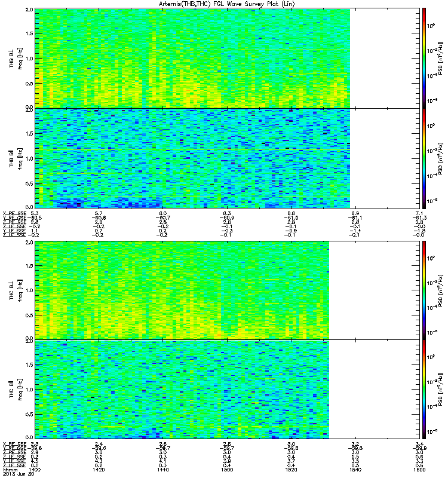The width and height of the screenshot is (448, 478).
Task: Select the 1520 time tick label
Action: click(291, 470)
